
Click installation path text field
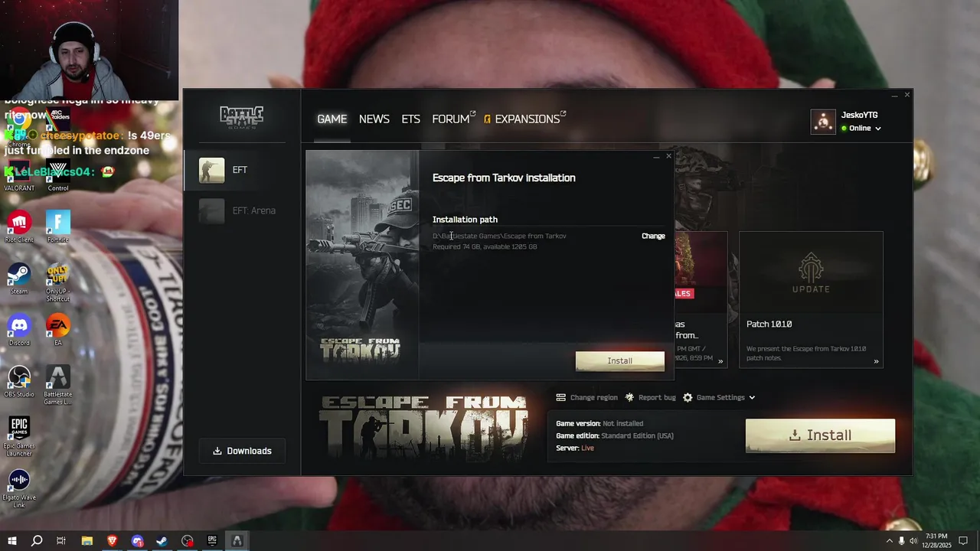pyautogui.click(x=499, y=236)
